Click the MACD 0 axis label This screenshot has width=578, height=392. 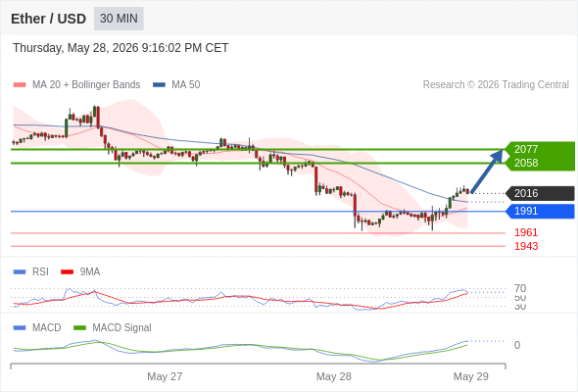(517, 345)
